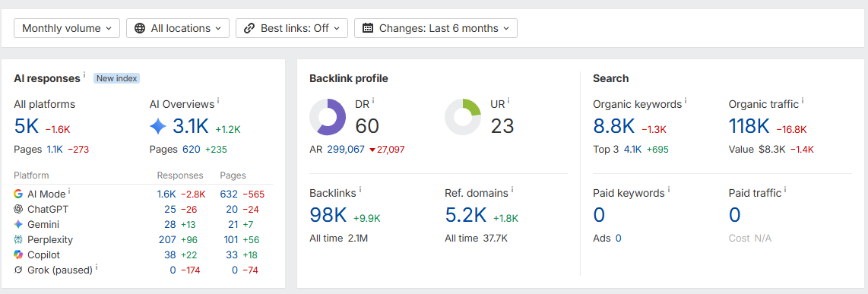The height and width of the screenshot is (294, 868).
Task: Open the Backlinks 98K value
Action: point(329,215)
